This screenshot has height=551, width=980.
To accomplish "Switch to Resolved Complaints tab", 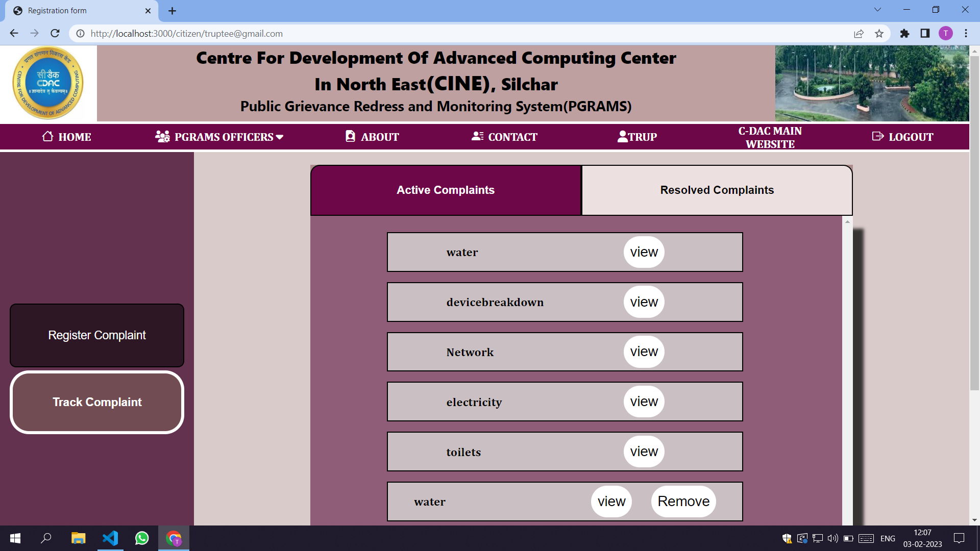I will (717, 190).
